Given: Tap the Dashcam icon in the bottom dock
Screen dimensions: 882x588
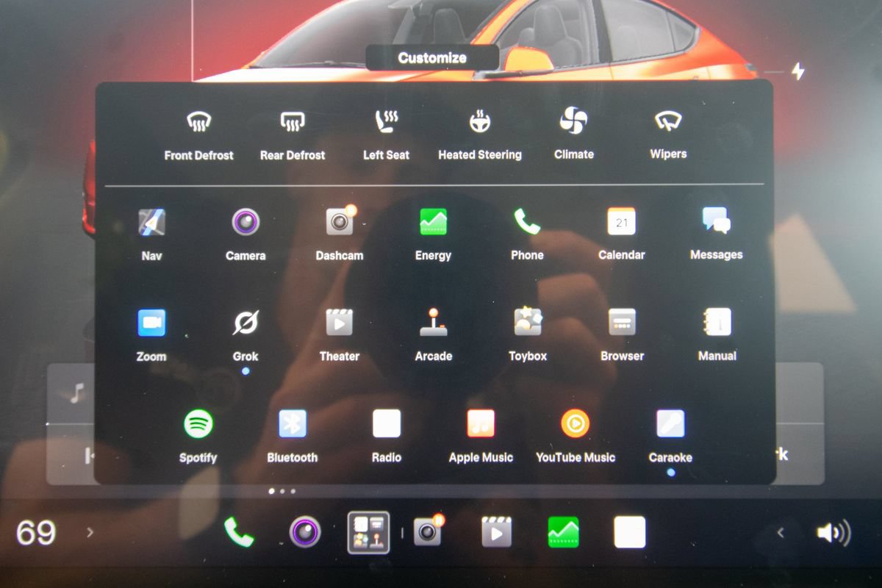Looking at the screenshot, I should click(x=429, y=531).
